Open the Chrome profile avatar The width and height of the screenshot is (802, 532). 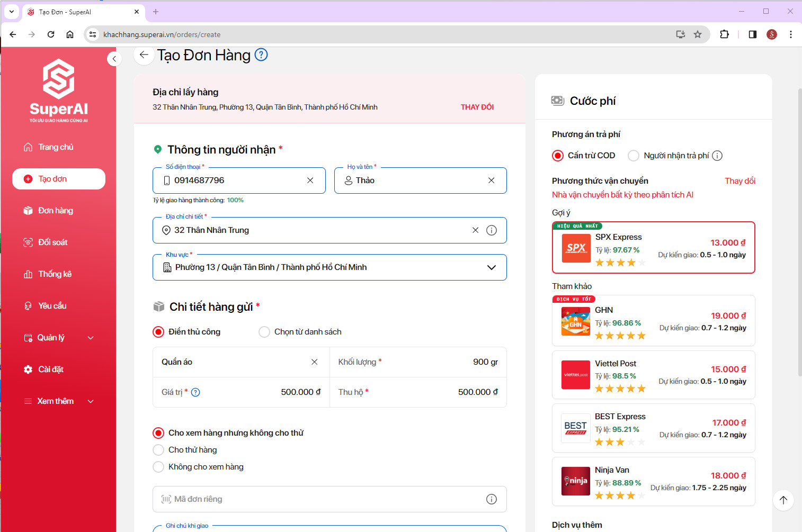tap(772, 34)
